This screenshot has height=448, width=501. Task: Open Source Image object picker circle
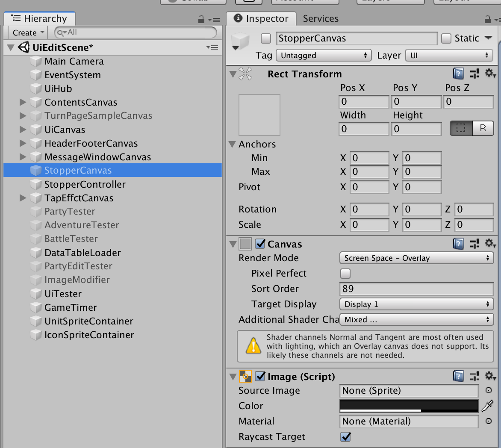click(489, 390)
